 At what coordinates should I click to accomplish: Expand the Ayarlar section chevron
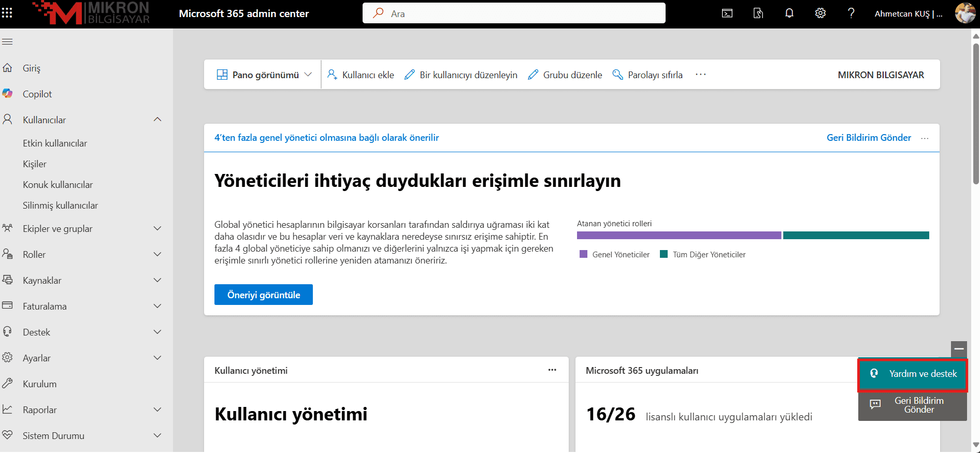point(157,358)
